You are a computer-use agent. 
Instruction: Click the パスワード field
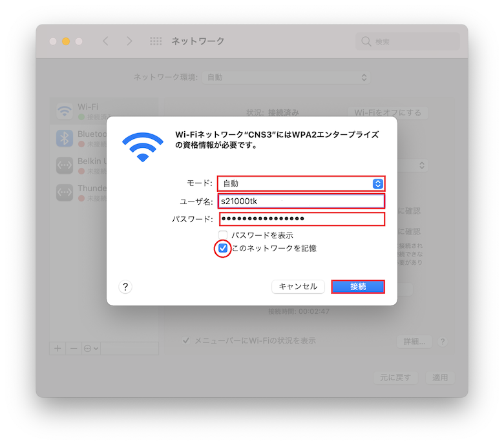pos(302,219)
